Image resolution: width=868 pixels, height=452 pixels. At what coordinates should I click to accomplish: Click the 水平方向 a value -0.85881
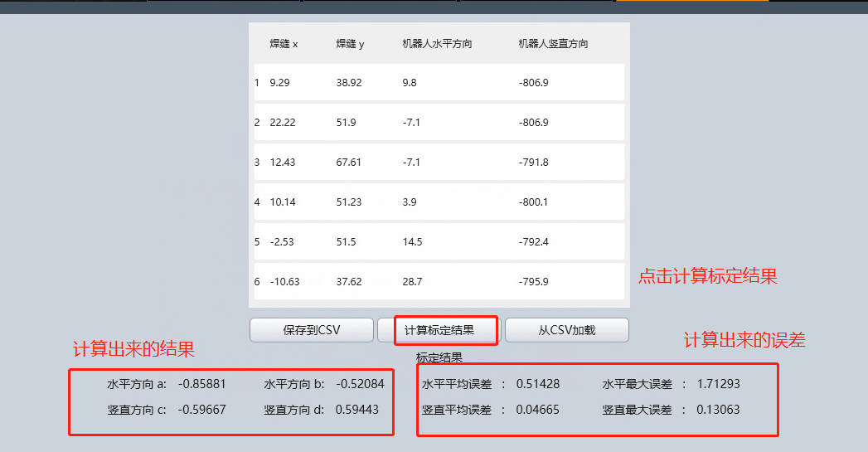point(201,384)
